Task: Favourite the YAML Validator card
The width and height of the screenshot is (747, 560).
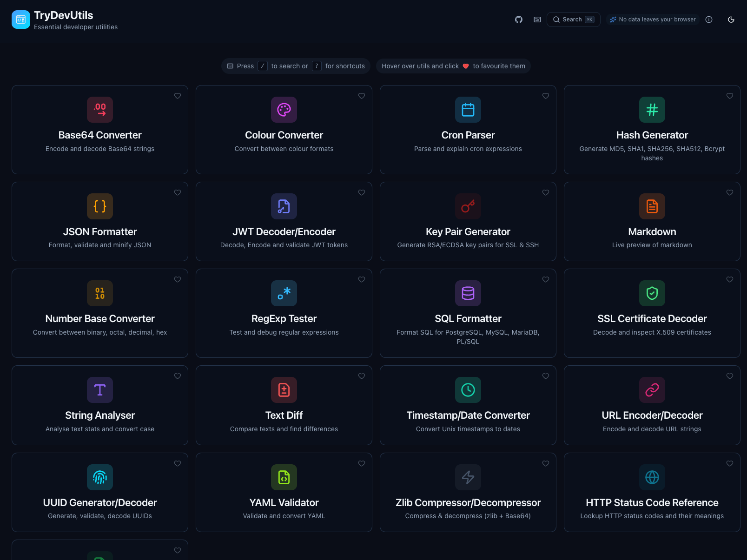Action: tap(362, 463)
